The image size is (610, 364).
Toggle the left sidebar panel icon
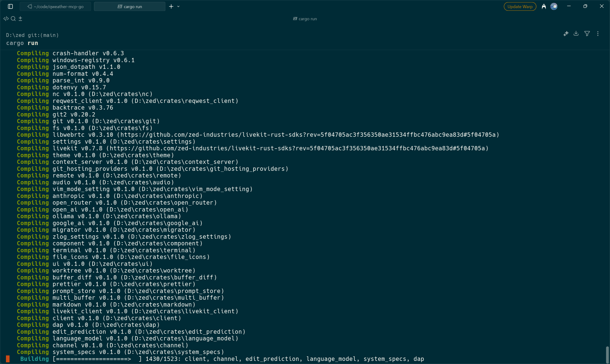10,6
